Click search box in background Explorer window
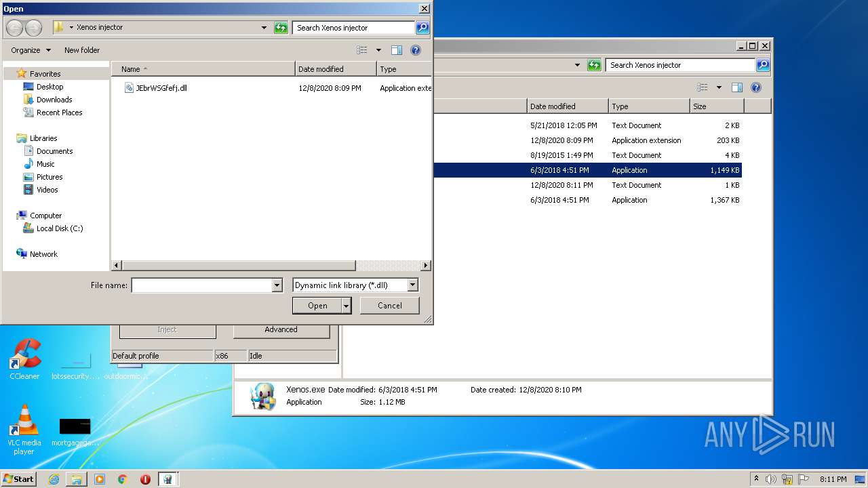 680,65
